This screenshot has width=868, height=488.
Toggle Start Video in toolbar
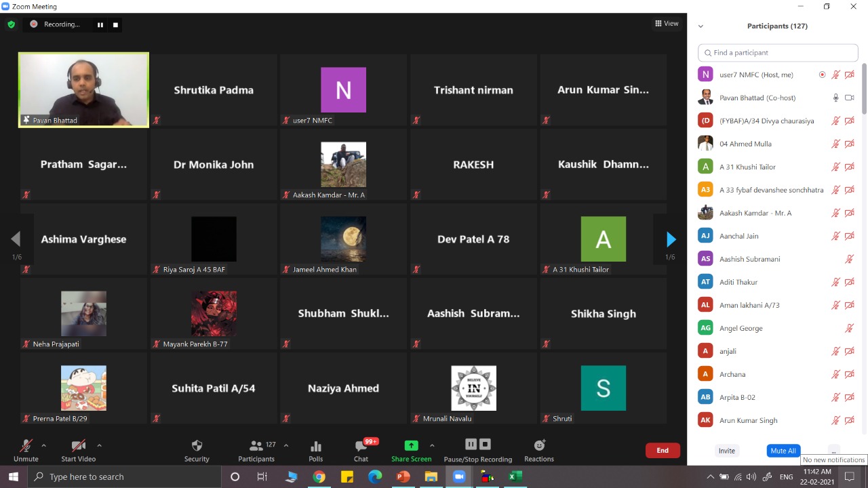tap(78, 446)
